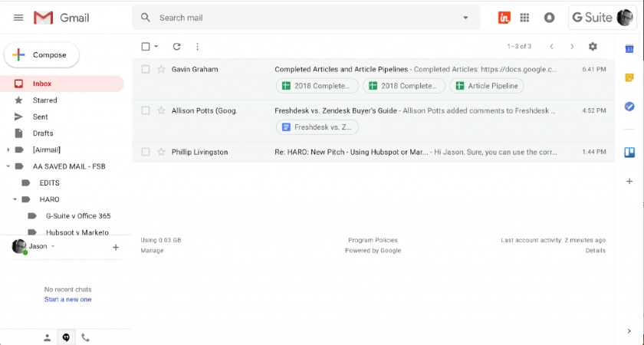This screenshot has width=644, height=345.
Task: Select the Phillip Livingston email checkbox
Action: [146, 152]
